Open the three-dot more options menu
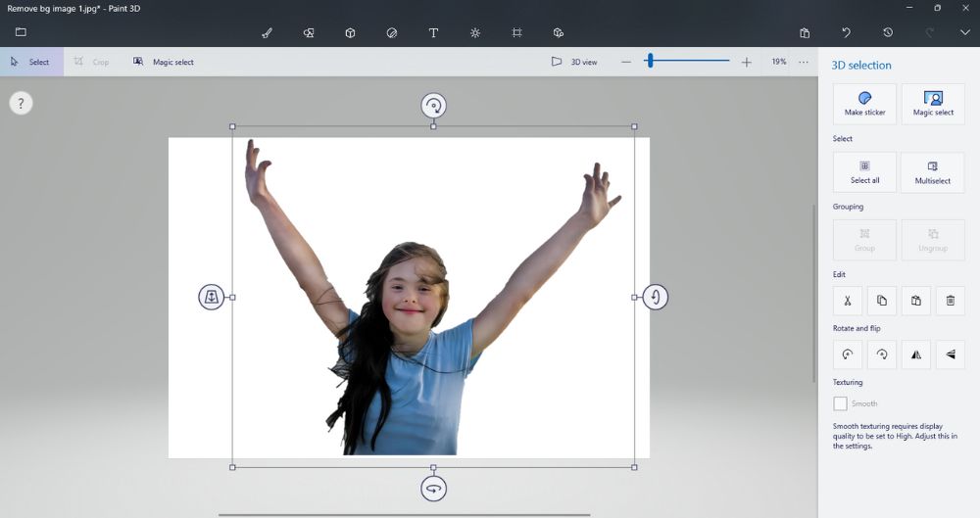This screenshot has width=980, height=518. click(x=804, y=62)
